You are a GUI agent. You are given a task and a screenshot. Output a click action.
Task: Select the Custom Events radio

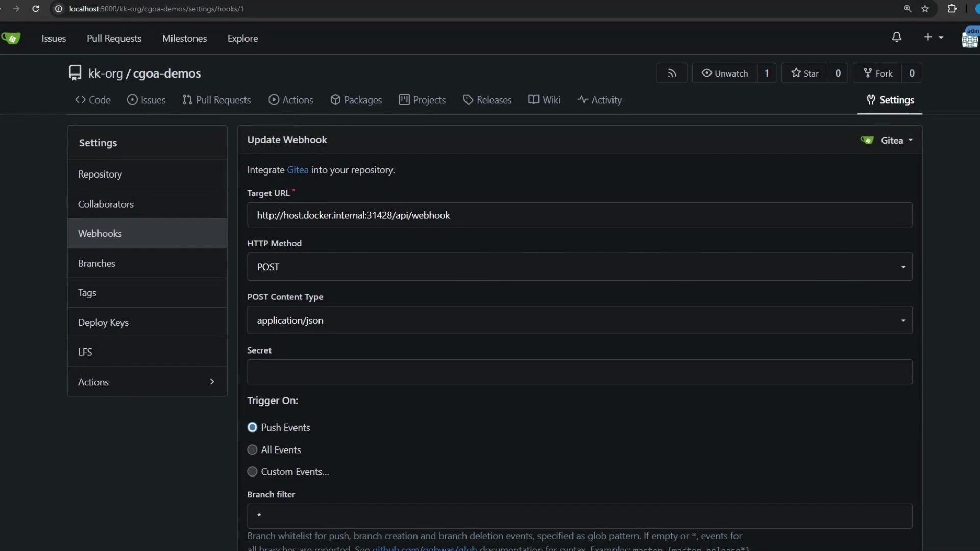[252, 472]
